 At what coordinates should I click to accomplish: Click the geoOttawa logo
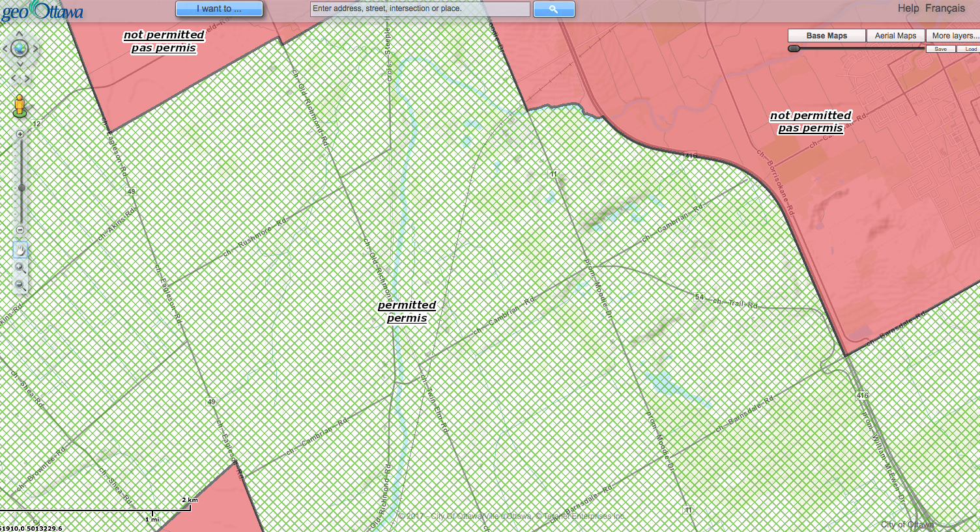pos(42,11)
